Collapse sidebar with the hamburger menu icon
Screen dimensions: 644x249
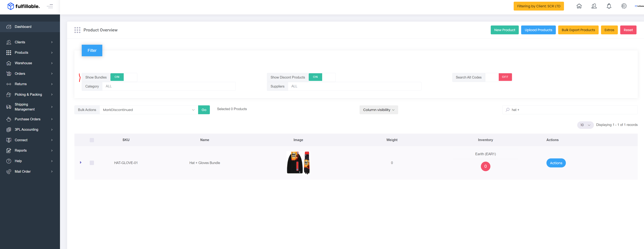point(50,6)
